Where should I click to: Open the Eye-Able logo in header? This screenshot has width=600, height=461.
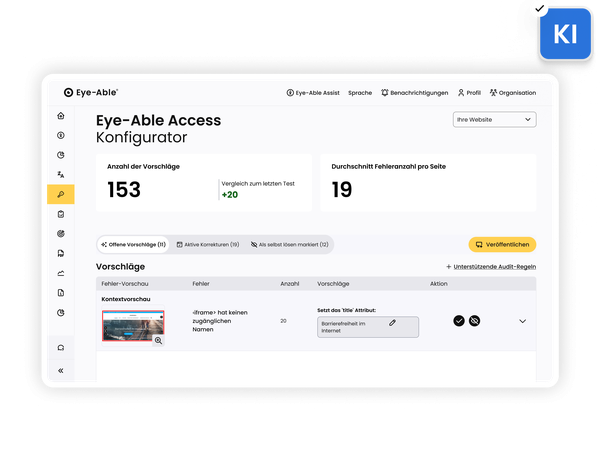click(x=90, y=92)
